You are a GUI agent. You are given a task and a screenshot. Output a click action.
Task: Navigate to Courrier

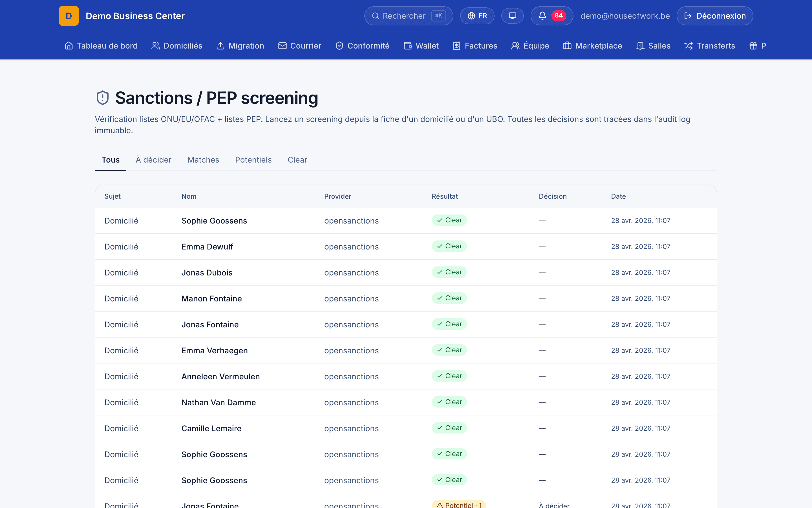[300, 46]
